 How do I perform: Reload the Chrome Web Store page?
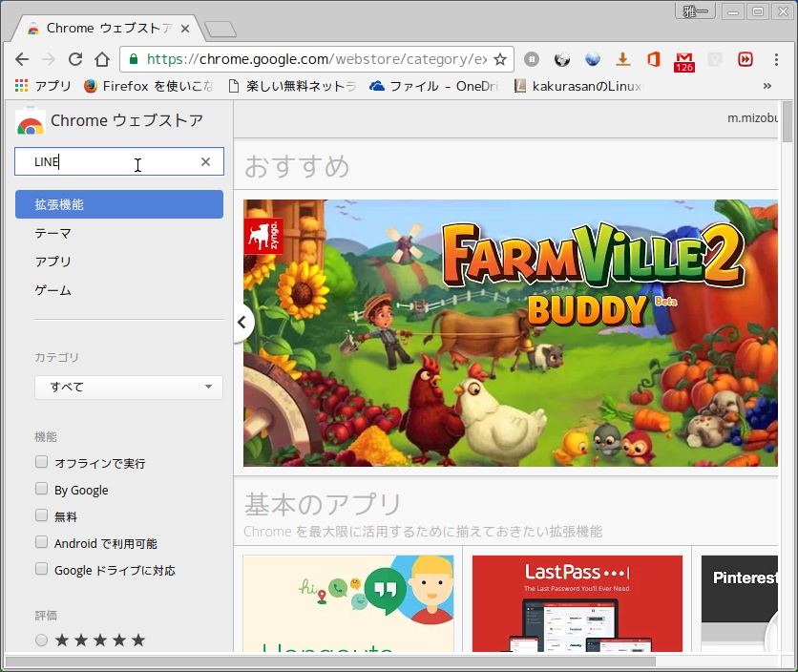(x=75, y=59)
